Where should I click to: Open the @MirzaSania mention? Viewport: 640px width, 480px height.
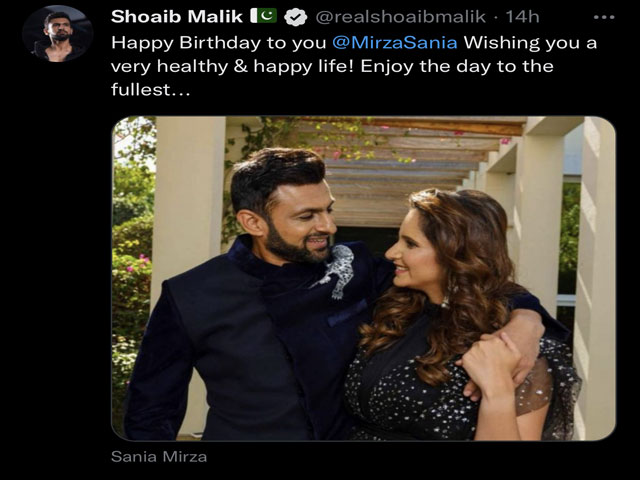[395, 42]
